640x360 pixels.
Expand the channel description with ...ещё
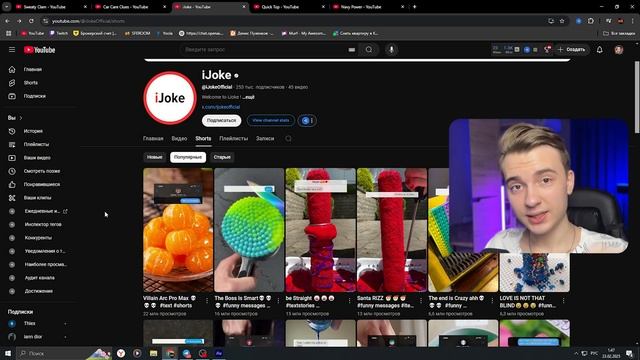(x=248, y=97)
